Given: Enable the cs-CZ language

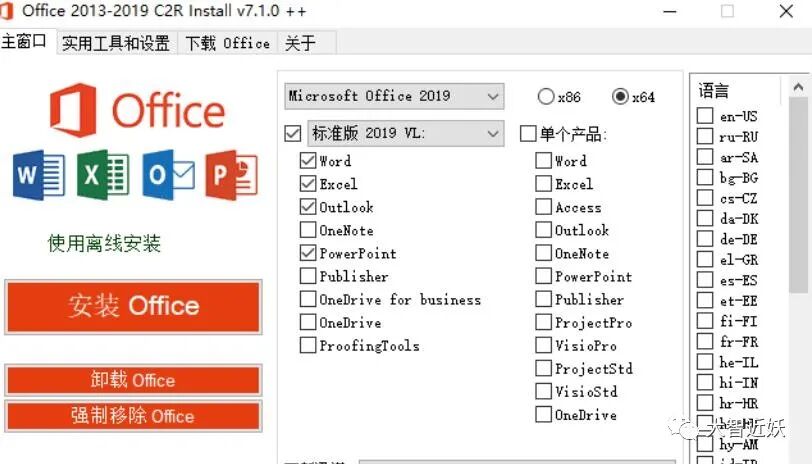Looking at the screenshot, I should tap(705, 198).
